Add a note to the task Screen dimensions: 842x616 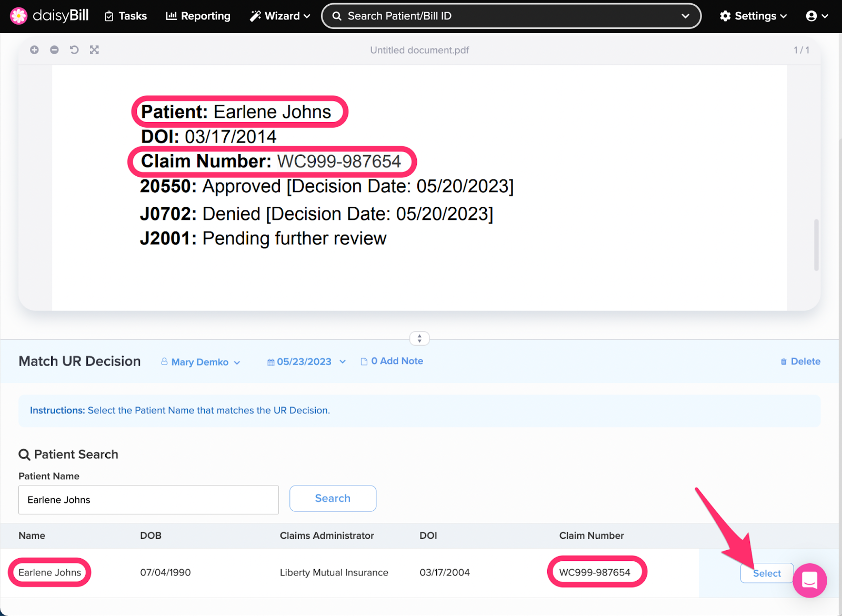point(392,361)
